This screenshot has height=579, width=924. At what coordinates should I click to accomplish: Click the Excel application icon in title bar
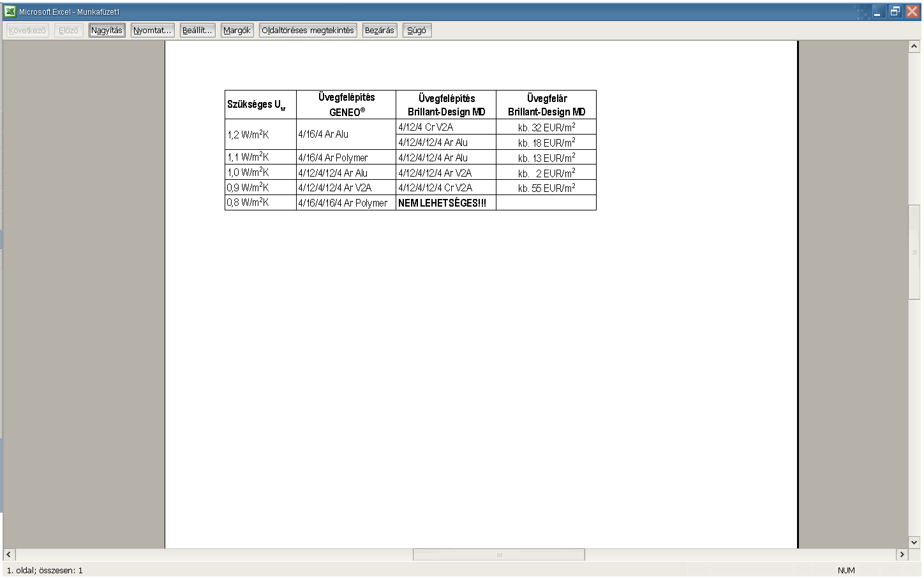[x=10, y=11]
